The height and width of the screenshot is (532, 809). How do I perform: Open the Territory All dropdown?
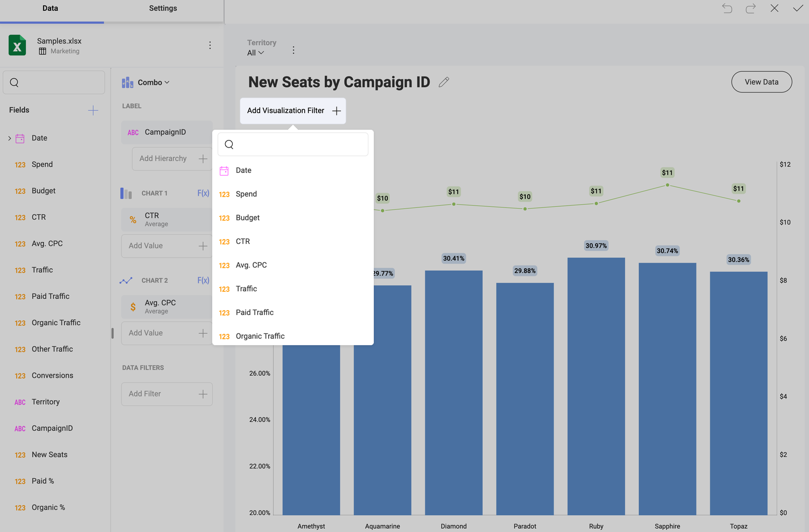click(255, 53)
